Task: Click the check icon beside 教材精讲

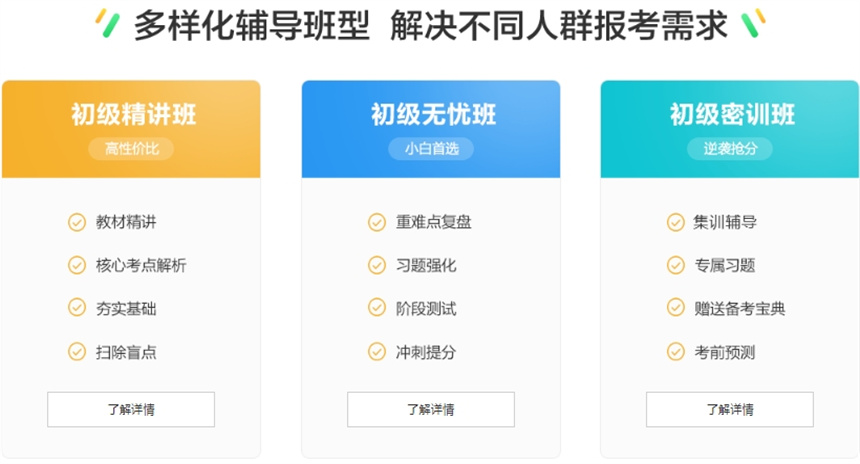Action: pos(77,222)
